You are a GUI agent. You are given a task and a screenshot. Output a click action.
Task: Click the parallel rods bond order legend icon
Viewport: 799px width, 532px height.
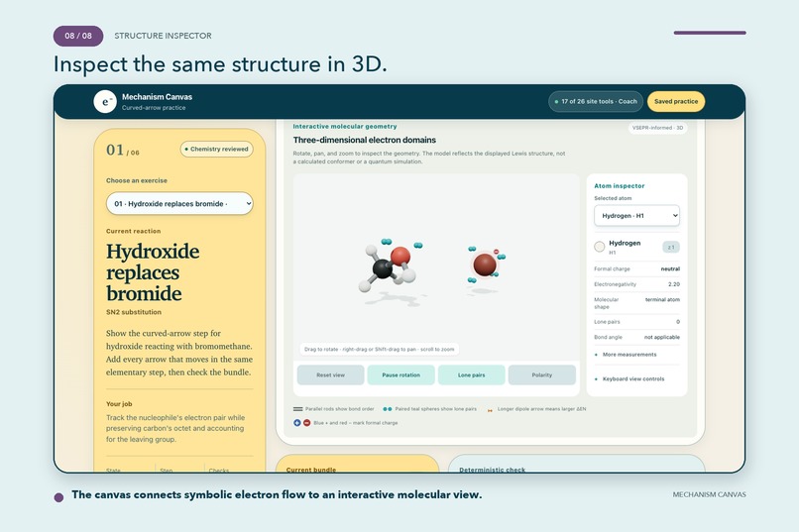[x=298, y=409]
